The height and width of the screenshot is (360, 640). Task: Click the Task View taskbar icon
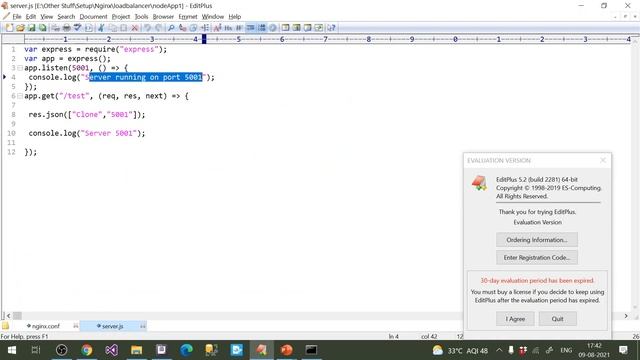point(36,350)
